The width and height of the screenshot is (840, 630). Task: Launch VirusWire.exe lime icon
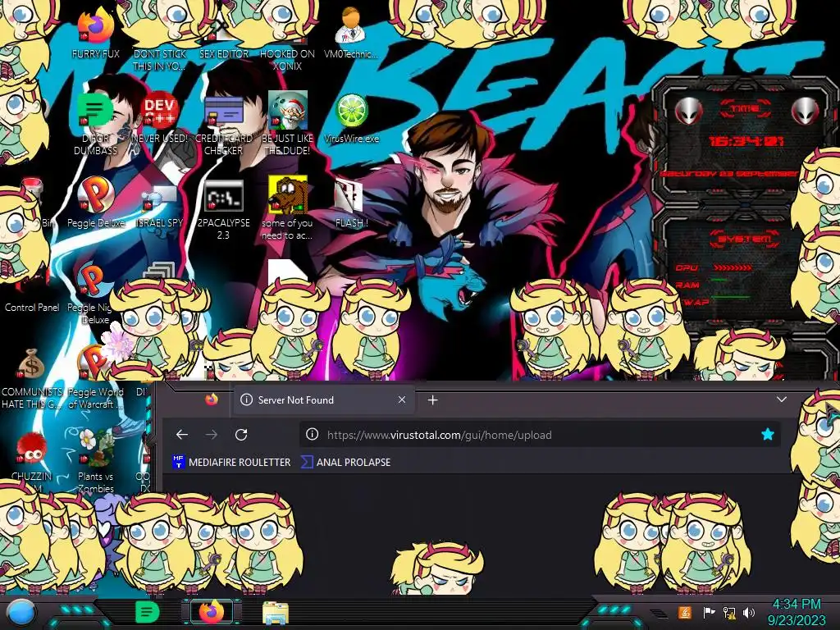tap(351, 111)
